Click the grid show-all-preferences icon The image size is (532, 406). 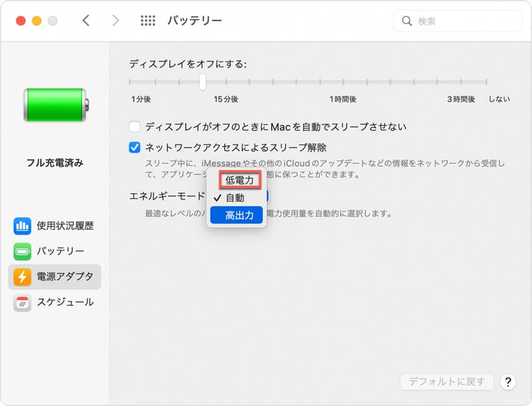click(x=148, y=21)
